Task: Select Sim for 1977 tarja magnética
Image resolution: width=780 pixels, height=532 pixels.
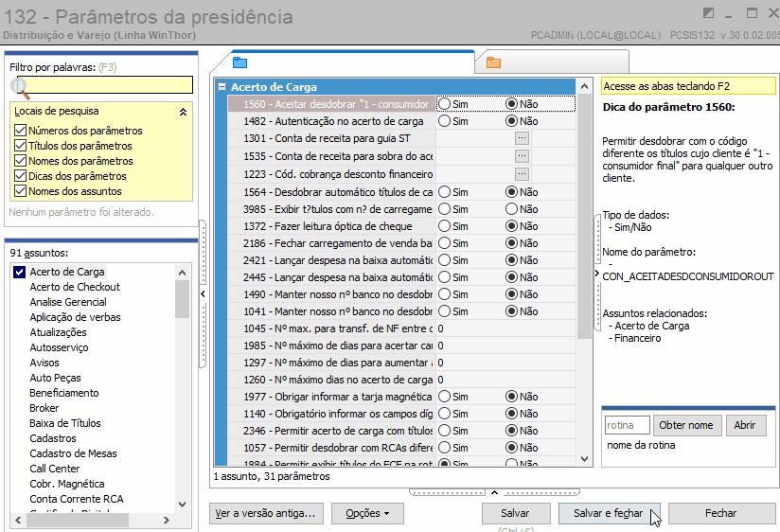Action: coord(444,397)
